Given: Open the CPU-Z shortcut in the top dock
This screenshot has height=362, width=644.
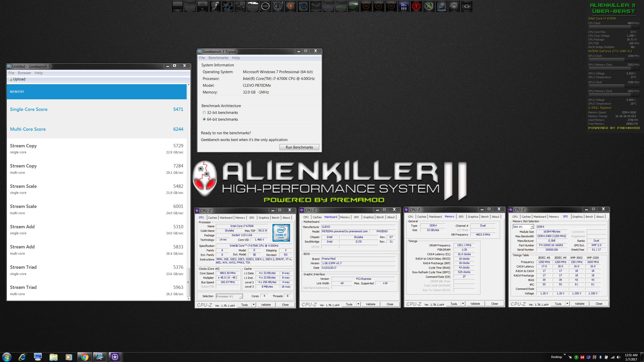Looking at the screenshot, I should [x=328, y=6].
